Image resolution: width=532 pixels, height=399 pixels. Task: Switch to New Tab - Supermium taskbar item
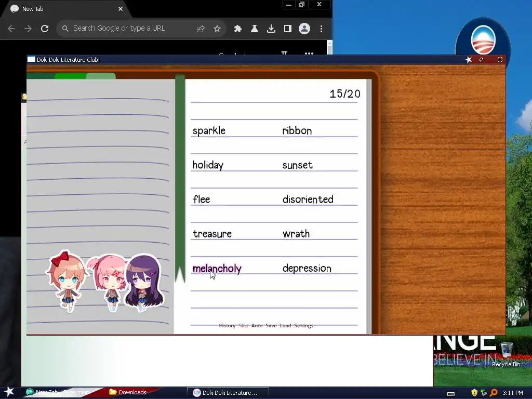coord(58,392)
